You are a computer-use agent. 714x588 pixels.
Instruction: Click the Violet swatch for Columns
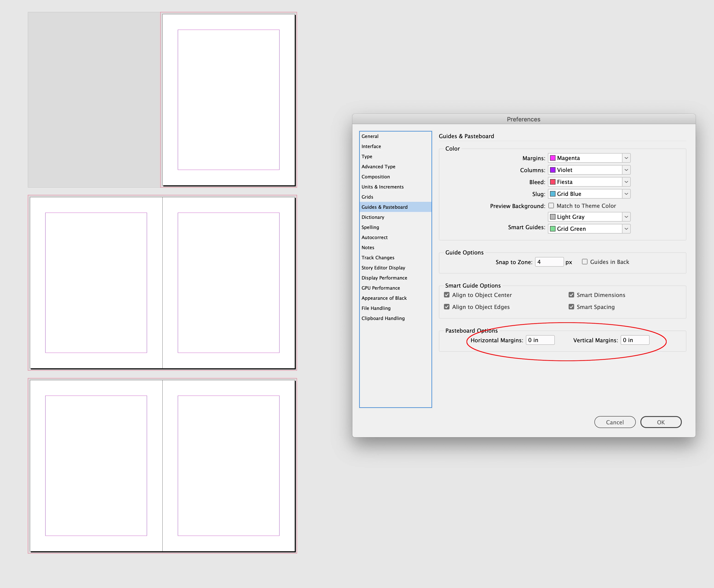point(552,170)
